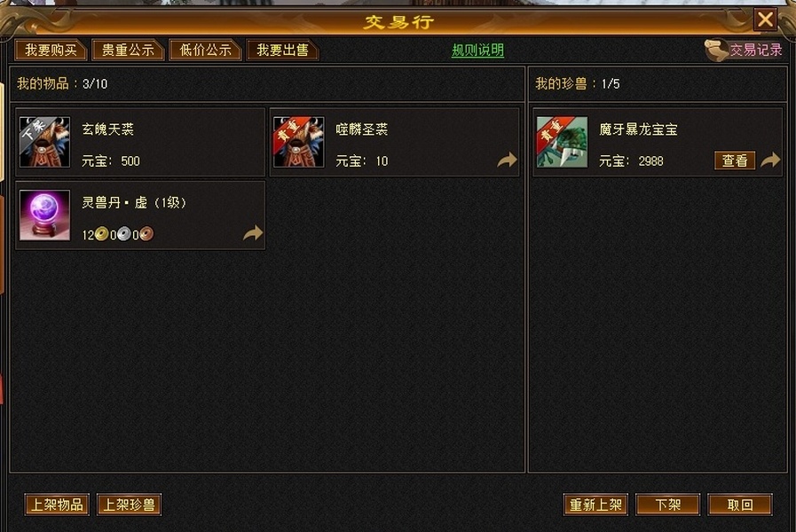
Task: Select the 魔牙暴龙宝宝 pet icon
Action: pos(562,142)
